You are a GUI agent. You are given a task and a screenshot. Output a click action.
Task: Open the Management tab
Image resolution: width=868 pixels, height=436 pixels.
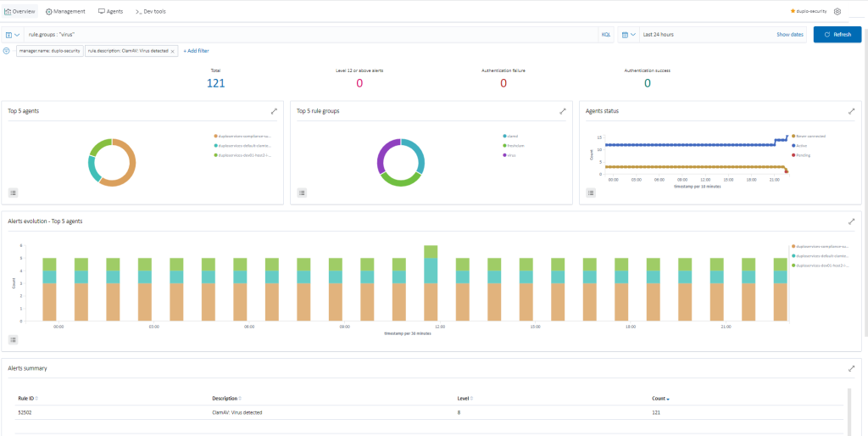(65, 12)
